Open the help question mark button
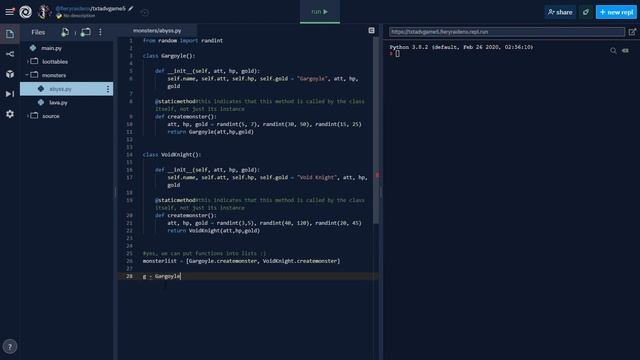This screenshot has height=360, width=640. point(10,347)
